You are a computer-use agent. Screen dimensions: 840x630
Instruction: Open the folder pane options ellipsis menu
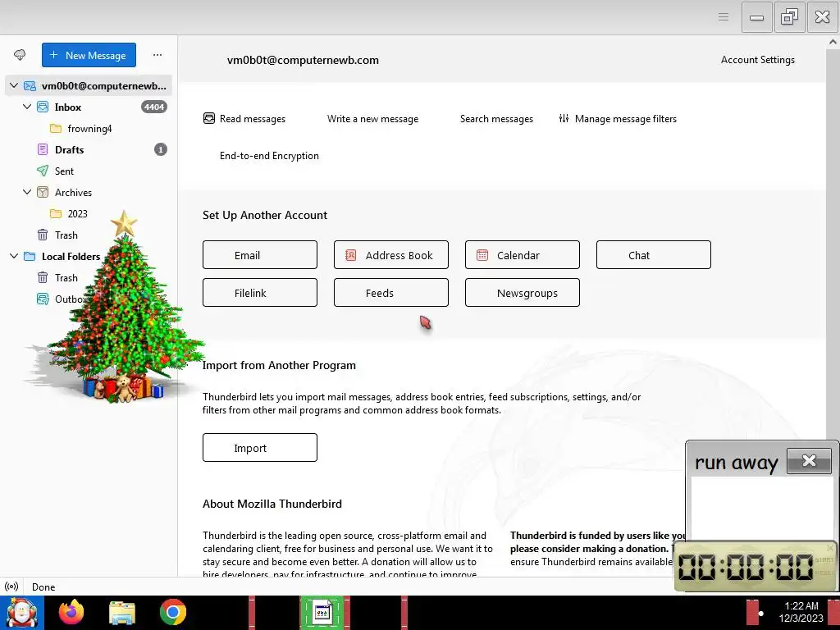[157, 55]
